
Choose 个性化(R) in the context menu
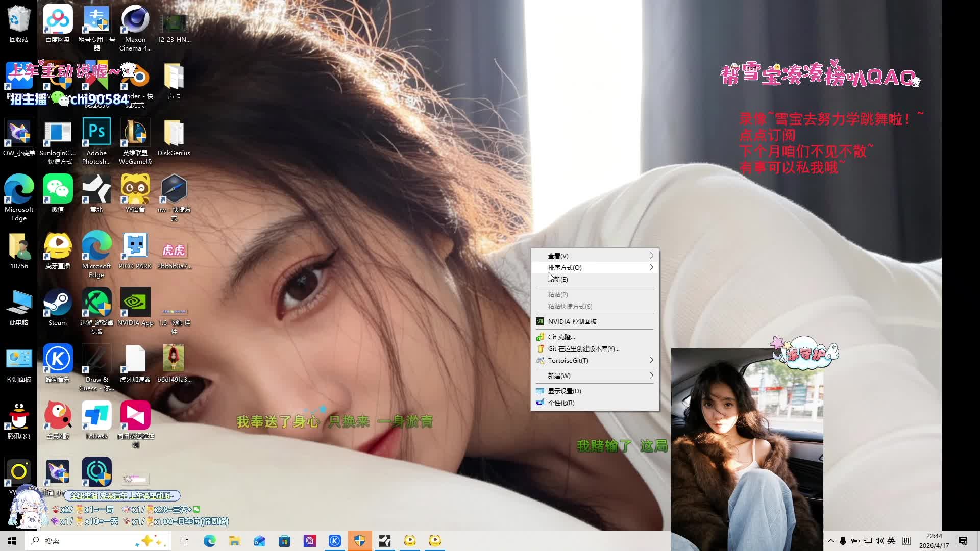pyautogui.click(x=561, y=403)
